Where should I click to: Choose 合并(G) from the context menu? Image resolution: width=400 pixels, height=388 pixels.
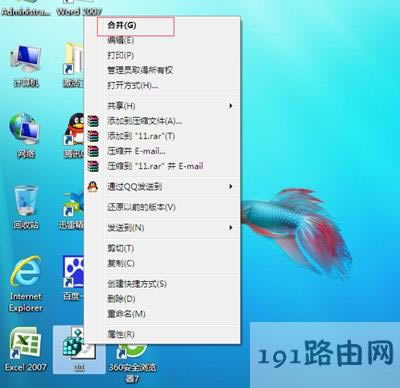point(162,25)
